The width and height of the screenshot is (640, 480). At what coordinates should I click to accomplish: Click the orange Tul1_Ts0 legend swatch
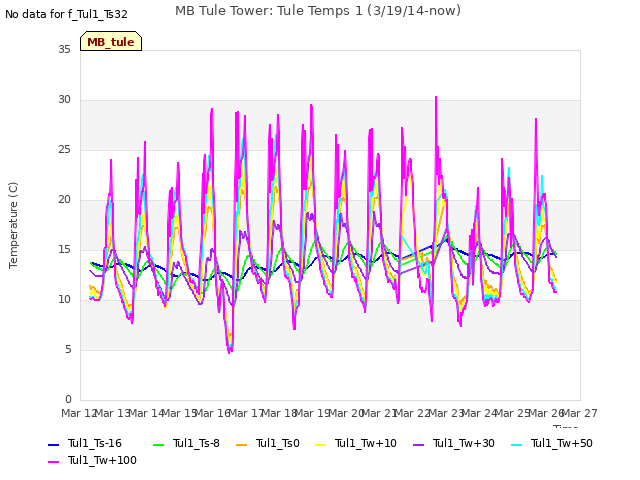[242, 444]
